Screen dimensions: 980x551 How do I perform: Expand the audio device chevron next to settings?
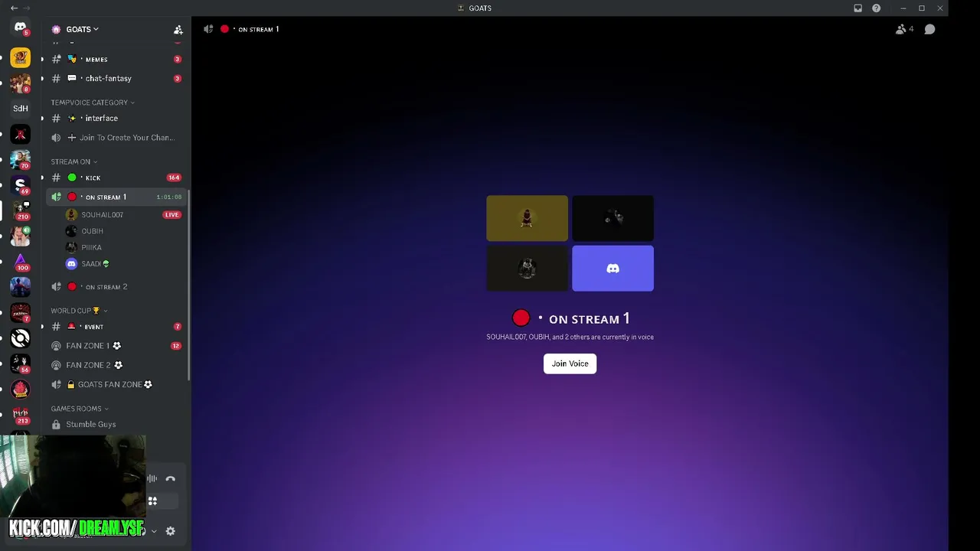click(x=154, y=531)
